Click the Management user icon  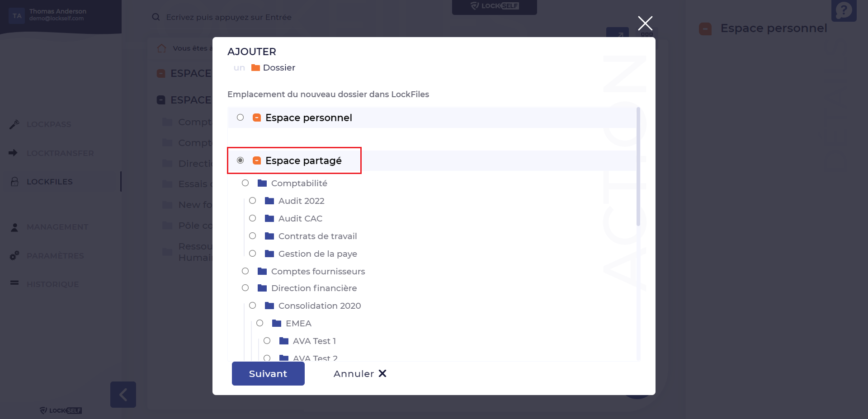(x=14, y=227)
